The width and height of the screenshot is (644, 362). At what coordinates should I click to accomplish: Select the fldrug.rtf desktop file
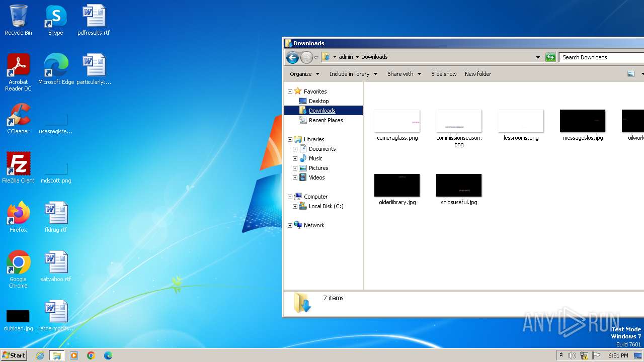click(x=56, y=217)
